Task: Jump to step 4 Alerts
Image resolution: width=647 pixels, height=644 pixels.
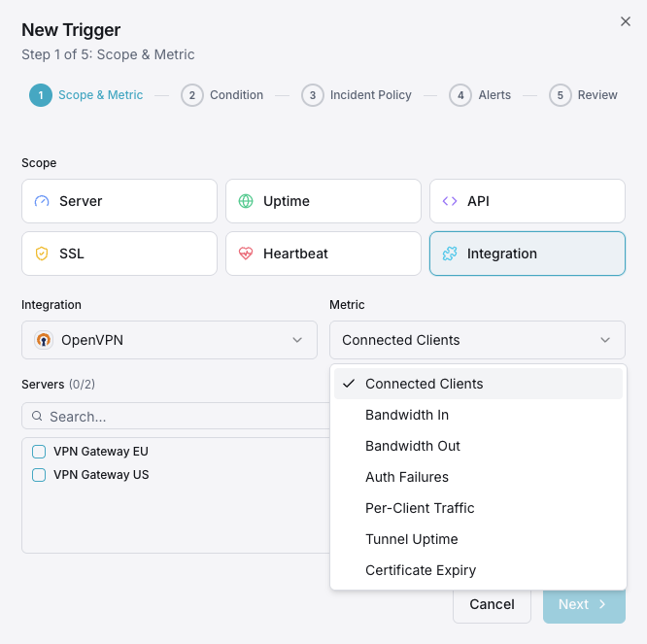Action: click(x=481, y=95)
